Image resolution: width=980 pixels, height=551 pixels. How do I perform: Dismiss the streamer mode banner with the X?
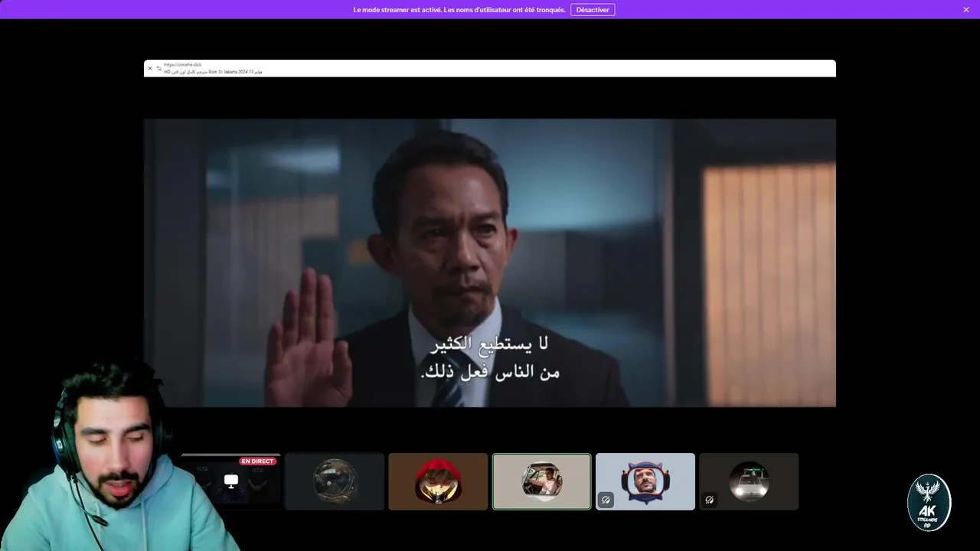[966, 10]
